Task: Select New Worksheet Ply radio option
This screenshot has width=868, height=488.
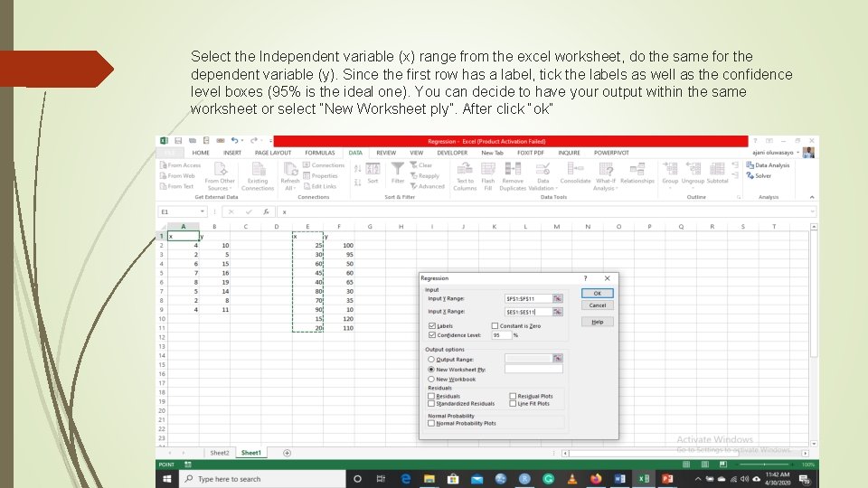Action: pos(430,369)
